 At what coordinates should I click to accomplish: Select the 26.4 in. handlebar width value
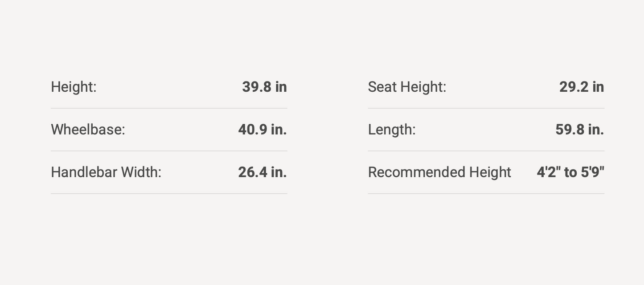click(x=263, y=172)
